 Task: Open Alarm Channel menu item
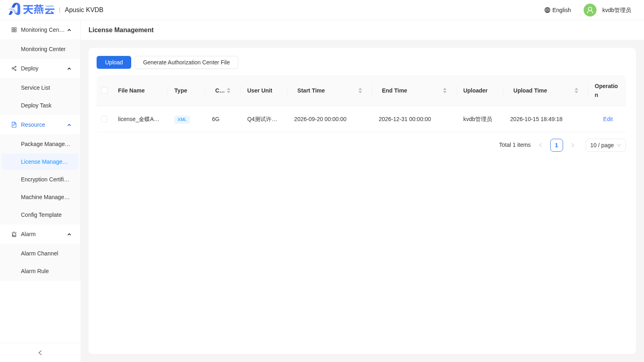40,253
